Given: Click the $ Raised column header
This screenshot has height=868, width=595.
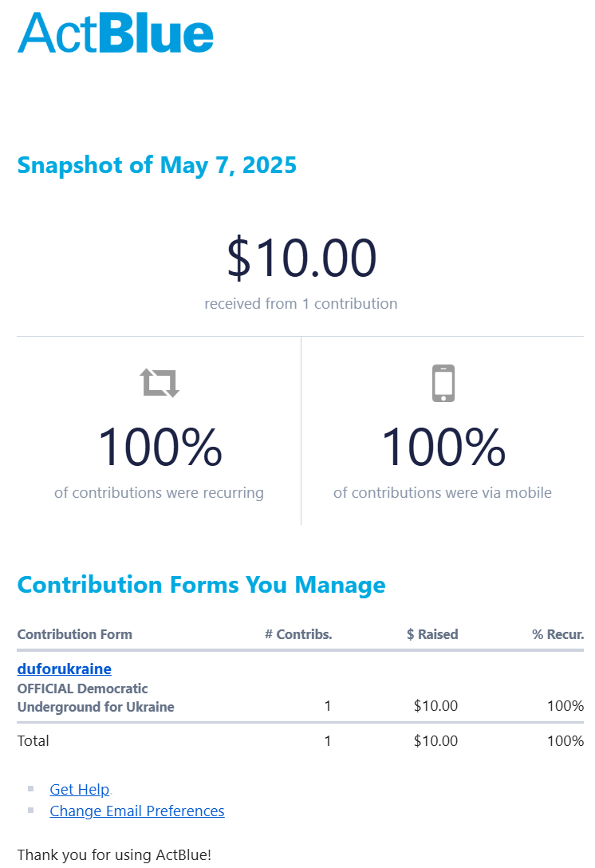Looking at the screenshot, I should pyautogui.click(x=432, y=634).
